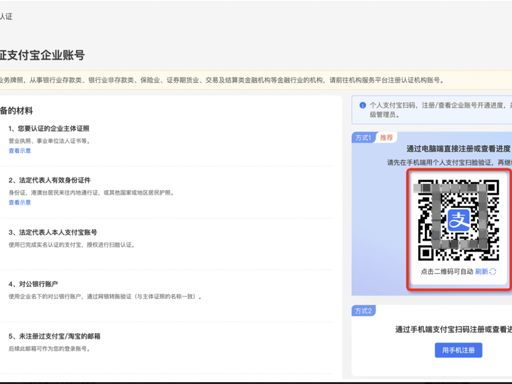
Task: Select the 方式1 tag
Action: (364, 138)
